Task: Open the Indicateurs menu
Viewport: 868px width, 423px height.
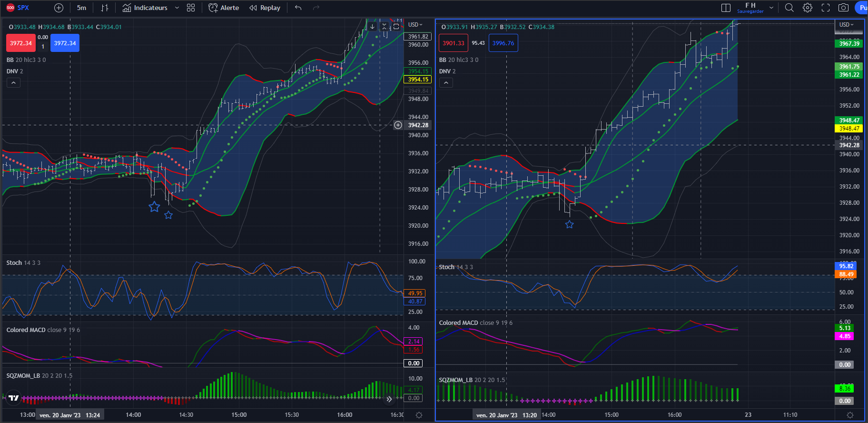Action: click(145, 8)
